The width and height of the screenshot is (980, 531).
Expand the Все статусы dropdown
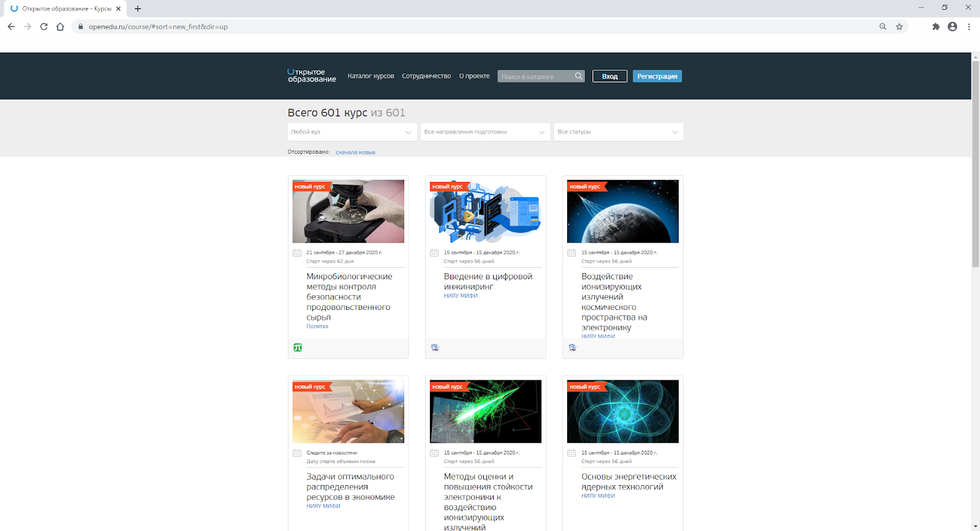[619, 132]
